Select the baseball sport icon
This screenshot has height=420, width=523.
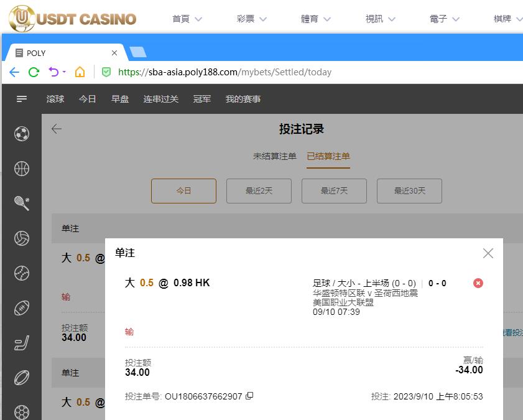point(22,273)
